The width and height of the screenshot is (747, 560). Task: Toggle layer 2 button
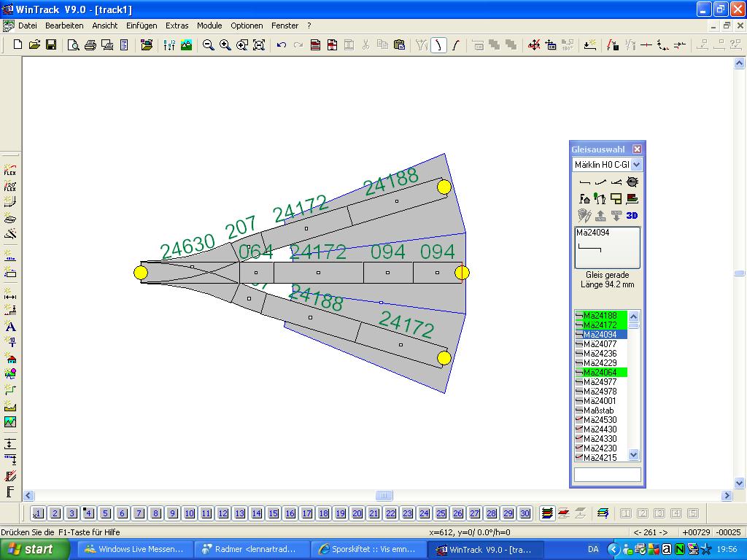[x=55, y=513]
